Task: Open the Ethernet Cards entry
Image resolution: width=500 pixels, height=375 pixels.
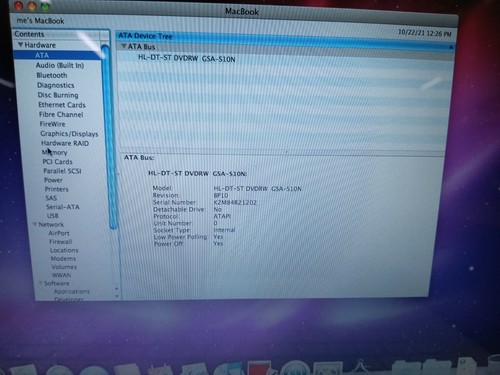Action: coord(62,105)
